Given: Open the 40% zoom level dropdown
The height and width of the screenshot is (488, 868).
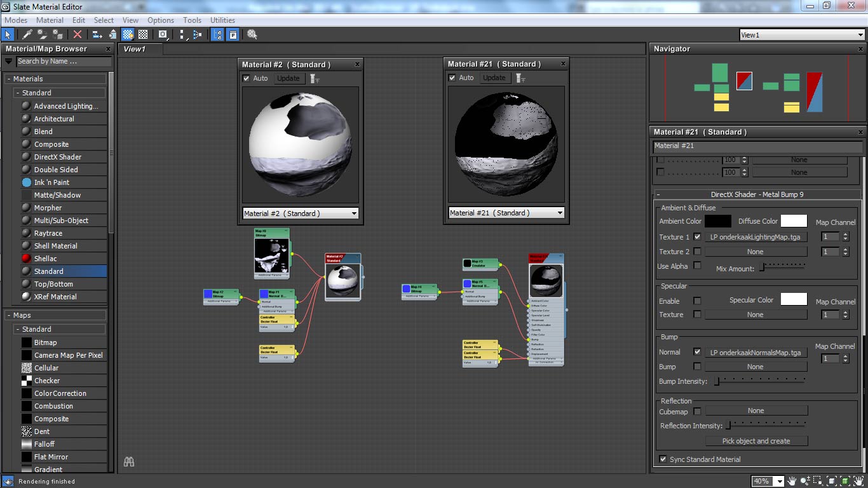Looking at the screenshot, I should click(x=780, y=480).
